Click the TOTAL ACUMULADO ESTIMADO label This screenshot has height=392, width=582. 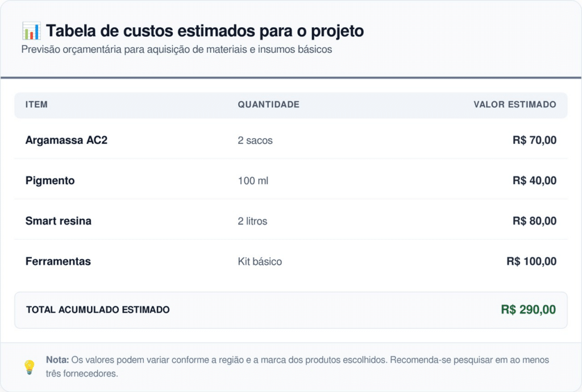pyautogui.click(x=98, y=310)
